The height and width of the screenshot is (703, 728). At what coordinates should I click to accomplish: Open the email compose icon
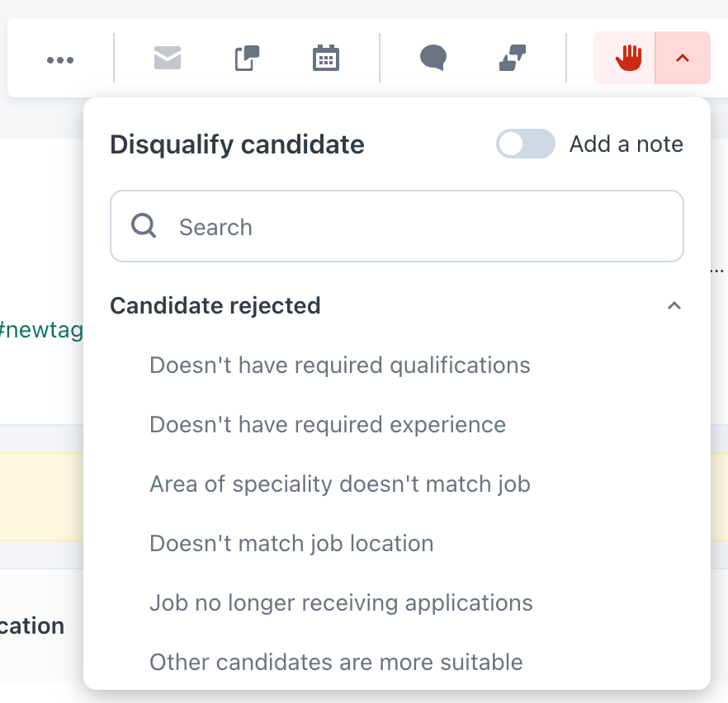pos(168,58)
